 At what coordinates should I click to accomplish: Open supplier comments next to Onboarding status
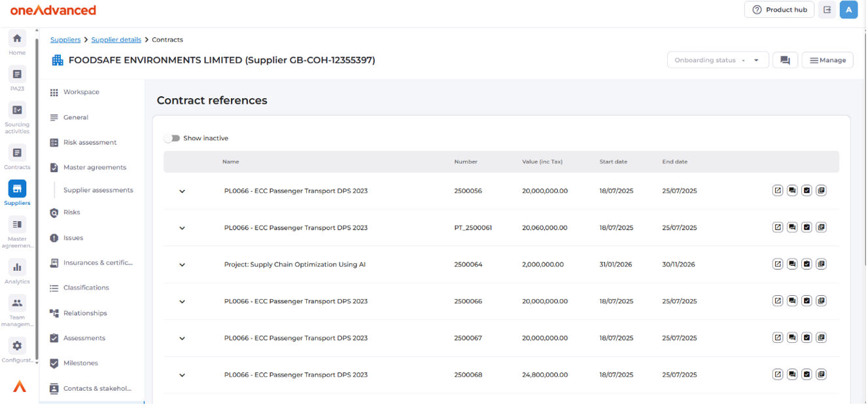click(785, 60)
